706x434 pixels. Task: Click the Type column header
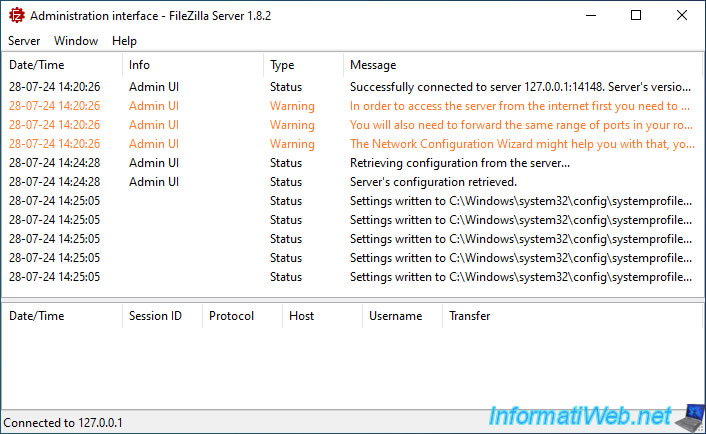point(282,65)
